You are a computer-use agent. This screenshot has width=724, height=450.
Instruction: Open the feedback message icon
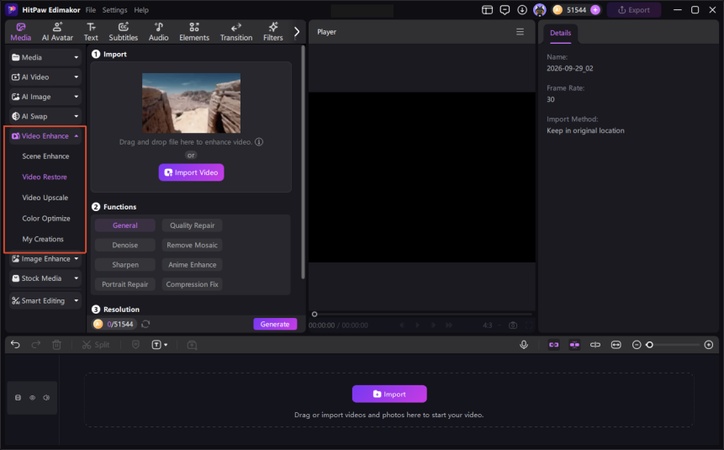pyautogui.click(x=505, y=10)
